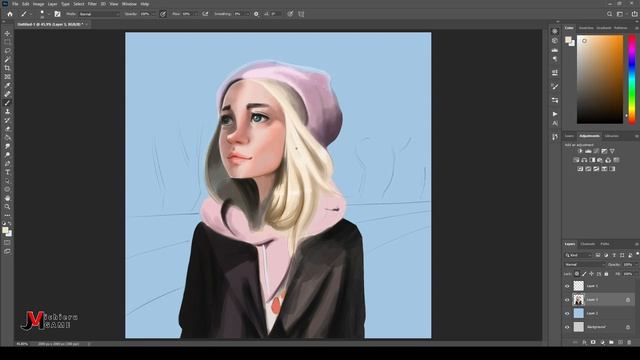Image resolution: width=640 pixels, height=360 pixels.
Task: Hide the selected portrait layer
Action: coord(567,300)
